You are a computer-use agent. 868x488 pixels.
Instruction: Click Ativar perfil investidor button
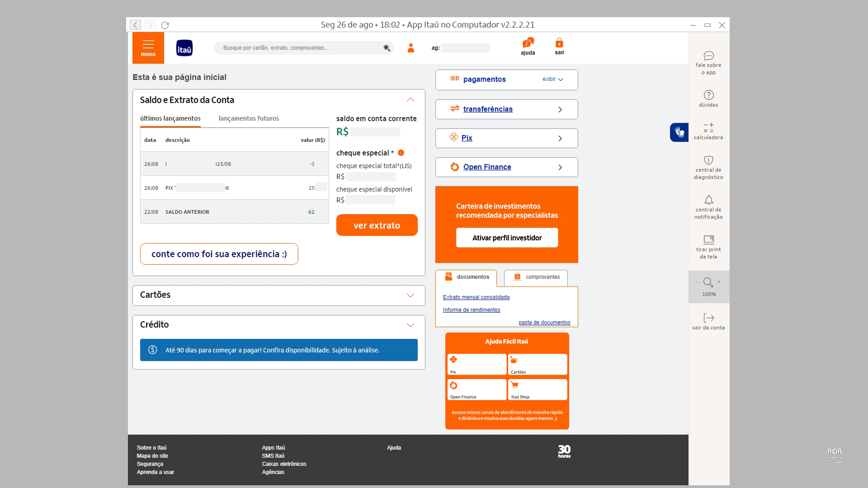point(506,238)
